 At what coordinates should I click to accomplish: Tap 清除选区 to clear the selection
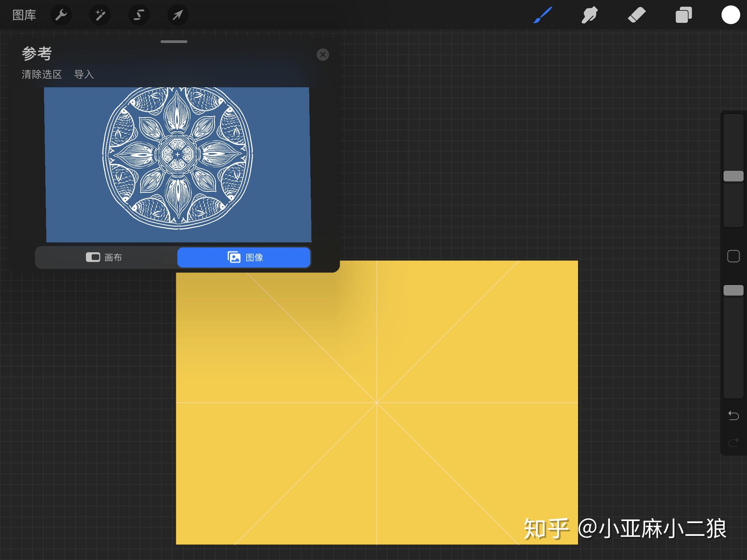point(41,75)
